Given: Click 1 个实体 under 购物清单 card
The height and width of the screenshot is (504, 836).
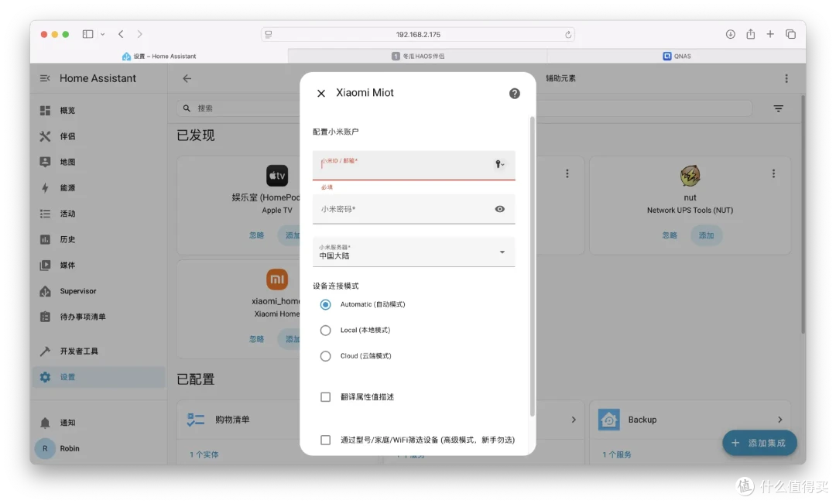Looking at the screenshot, I should pyautogui.click(x=204, y=454).
